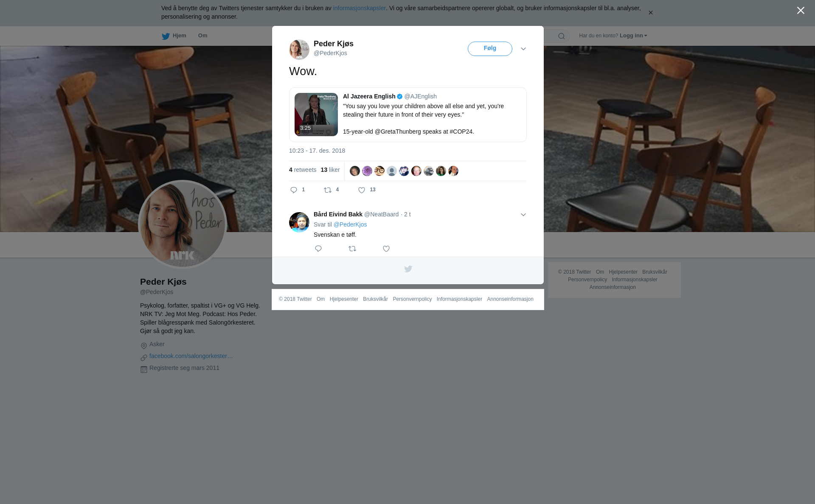Open the @PederKjos handle under the profile name
The image size is (815, 504).
tap(157, 292)
